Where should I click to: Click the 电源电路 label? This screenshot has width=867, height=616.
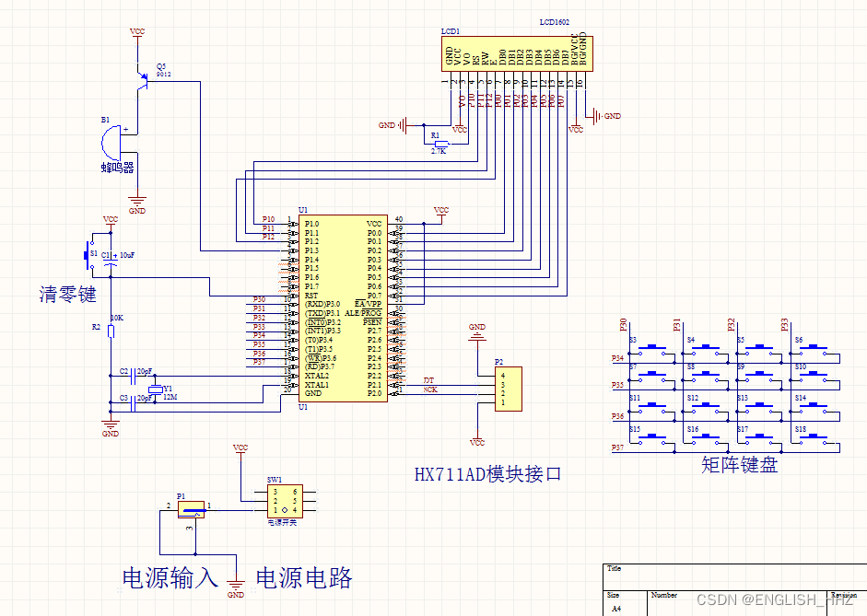(304, 578)
